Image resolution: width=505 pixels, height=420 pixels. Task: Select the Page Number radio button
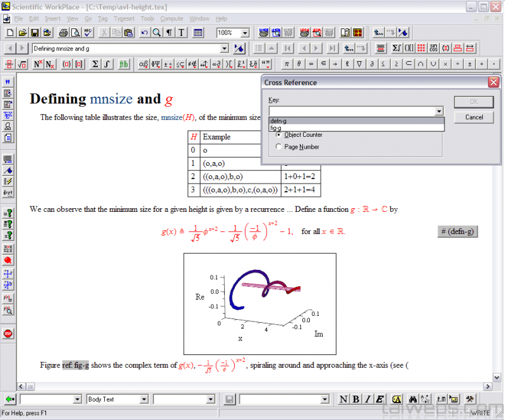point(278,147)
